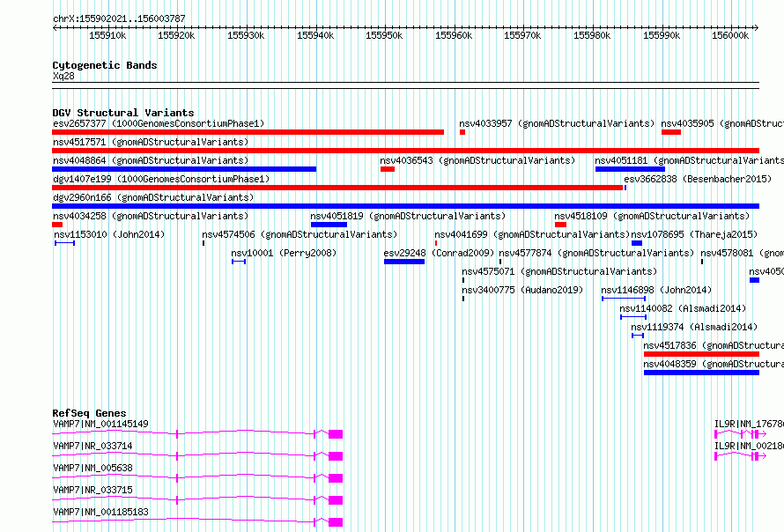This screenshot has width=784, height=532.
Task: Click the VAMP7|NR_033715 transcript label
Action: point(92,490)
